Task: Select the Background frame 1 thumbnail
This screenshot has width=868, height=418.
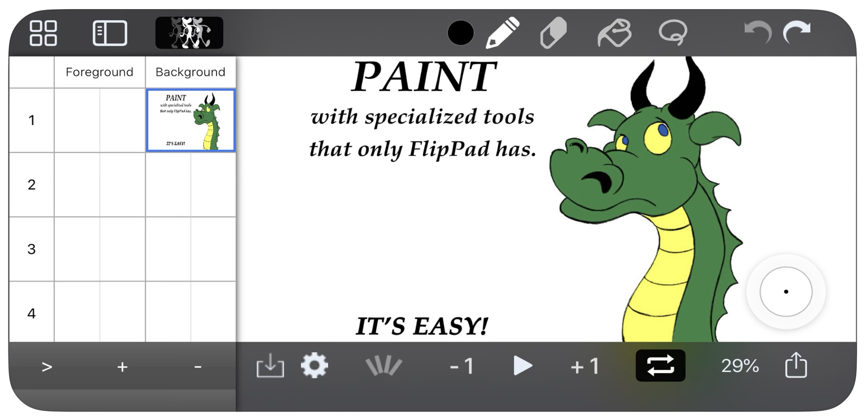Action: point(191,120)
